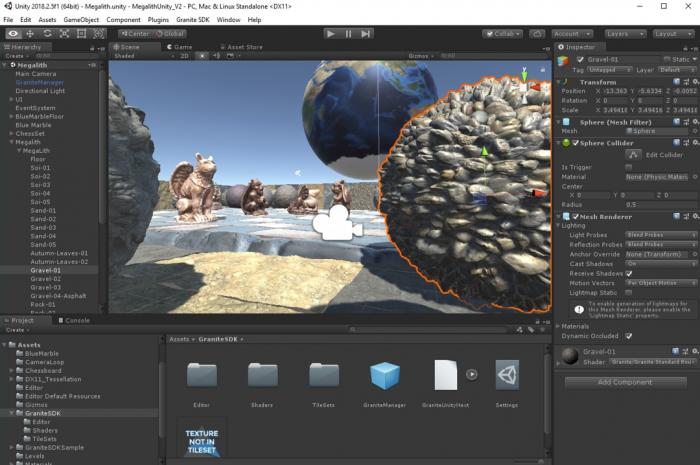Viewport: 700px width, 465px height.
Task: Click the Add Component button
Action: pos(625,382)
